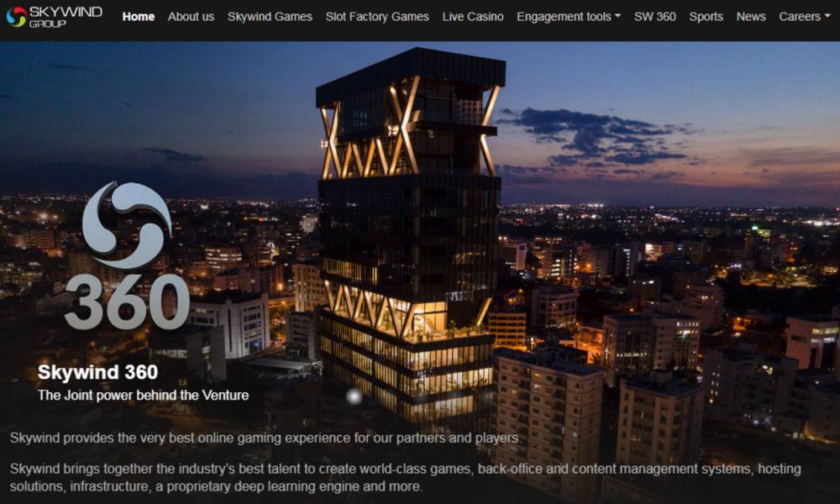Click the Skywind 360 slide heading

pos(97,372)
